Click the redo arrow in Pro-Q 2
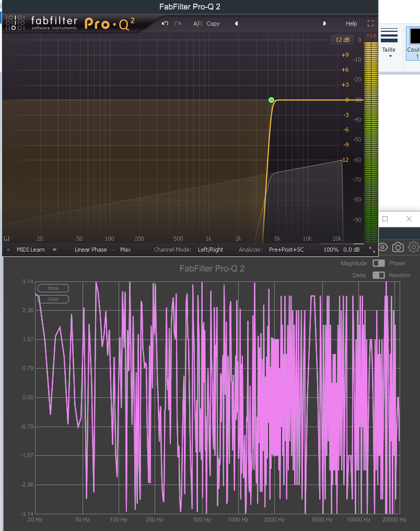 pyautogui.click(x=178, y=23)
